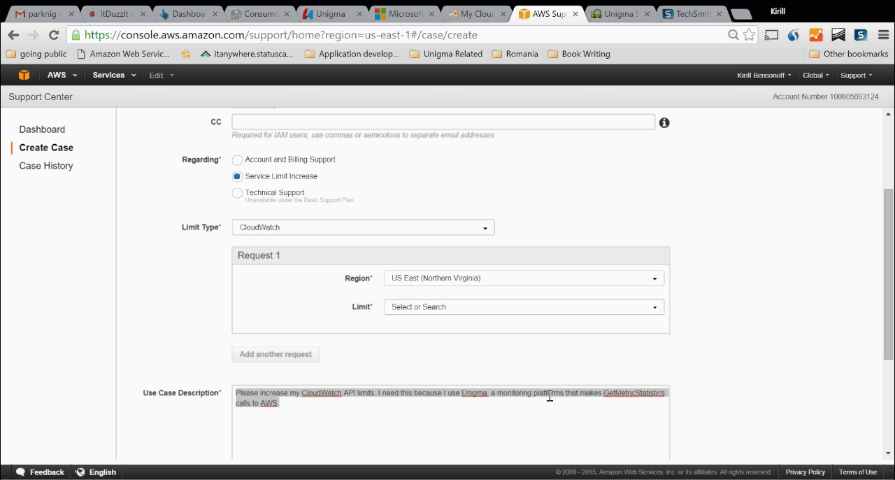This screenshot has height=480, width=895.
Task: Click the orange chart extension icon
Action: tap(816, 35)
